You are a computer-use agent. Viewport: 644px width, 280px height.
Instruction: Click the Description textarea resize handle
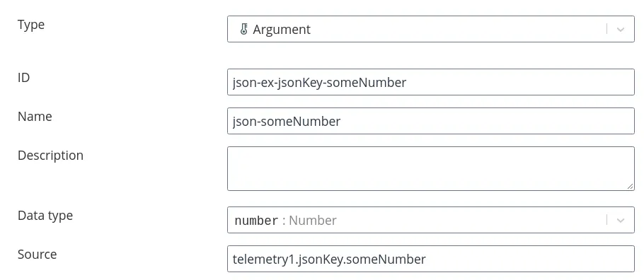click(x=631, y=187)
